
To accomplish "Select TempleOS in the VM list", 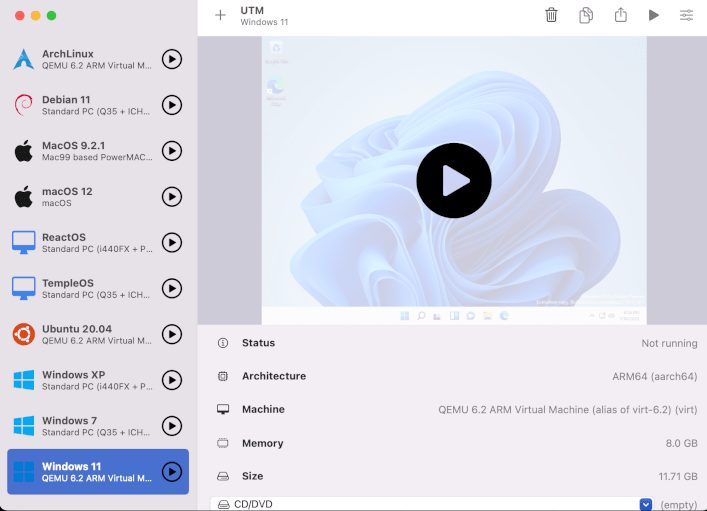I will [x=98, y=288].
